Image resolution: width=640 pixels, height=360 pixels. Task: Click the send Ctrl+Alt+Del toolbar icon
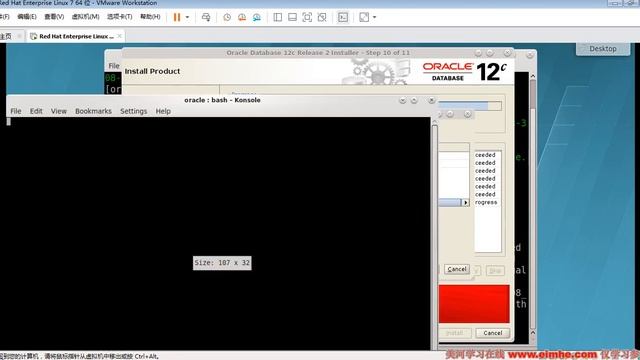(206, 17)
